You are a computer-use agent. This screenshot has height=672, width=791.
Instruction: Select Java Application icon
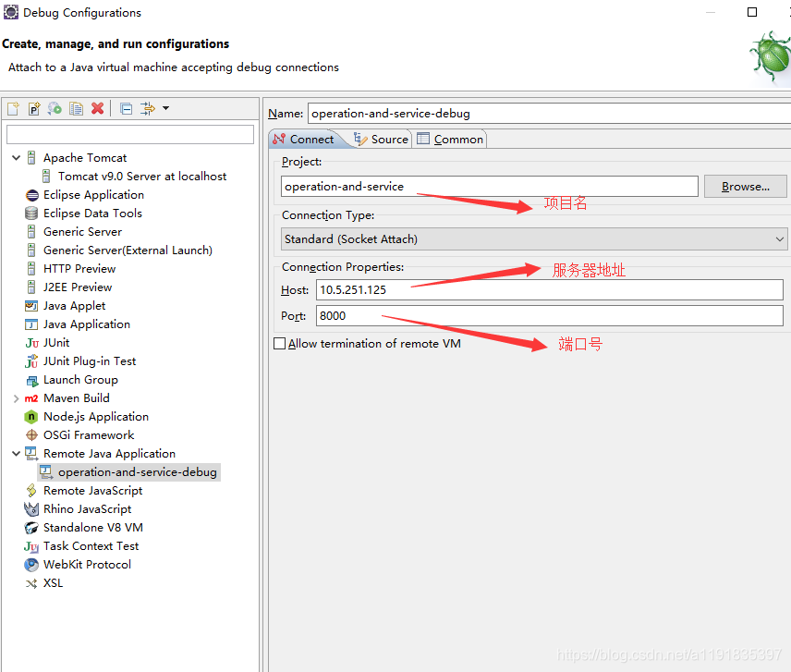pos(31,324)
